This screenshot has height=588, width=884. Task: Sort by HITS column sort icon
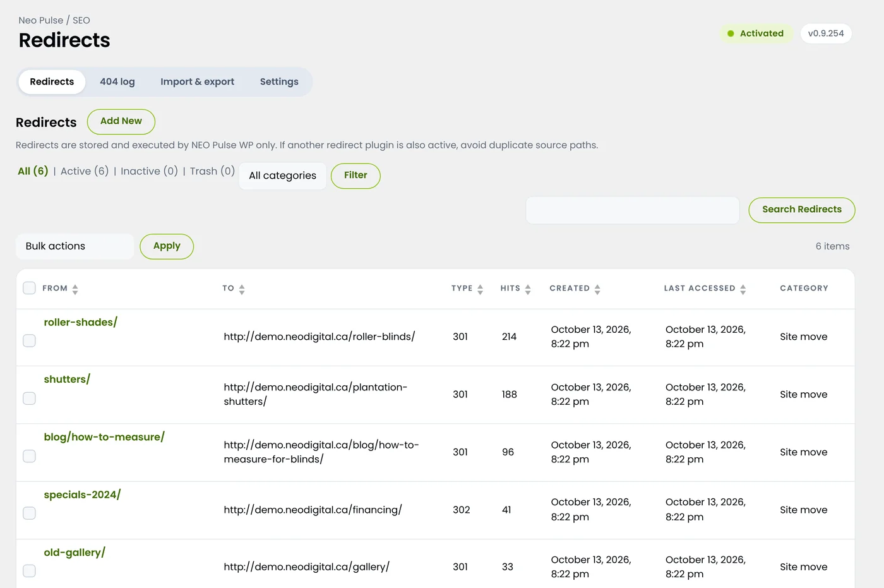point(528,289)
